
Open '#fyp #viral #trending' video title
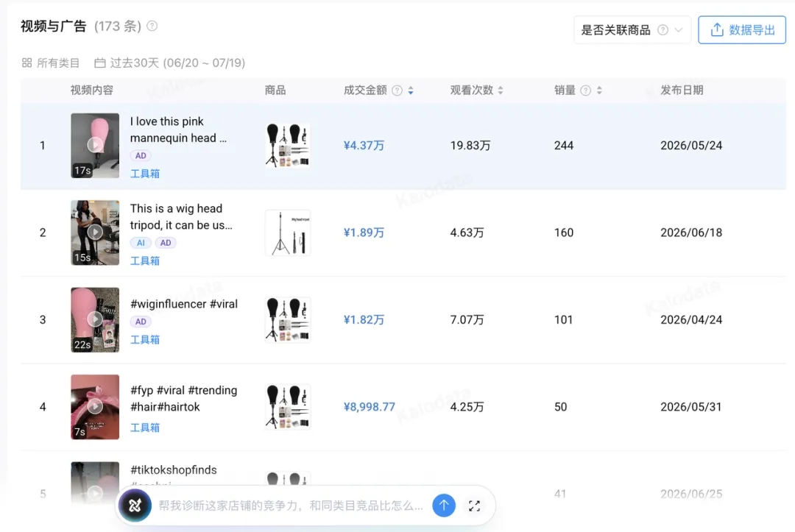183,399
